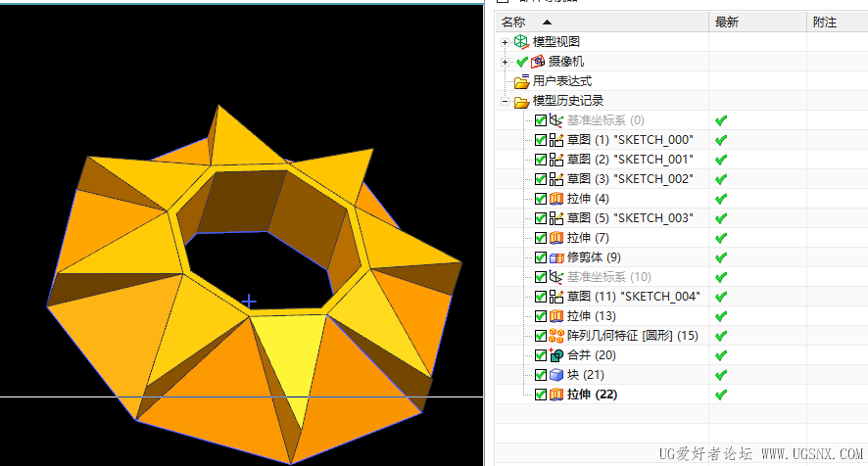The image size is (868, 466).
Task: Click green status check for 修剪体 (9)
Action: point(721,257)
